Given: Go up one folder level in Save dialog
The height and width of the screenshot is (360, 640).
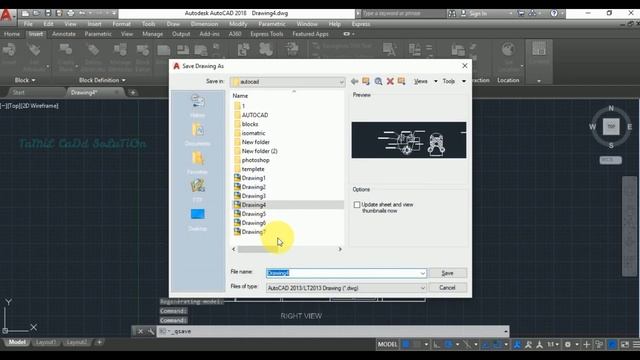Looking at the screenshot, I should point(366,82).
